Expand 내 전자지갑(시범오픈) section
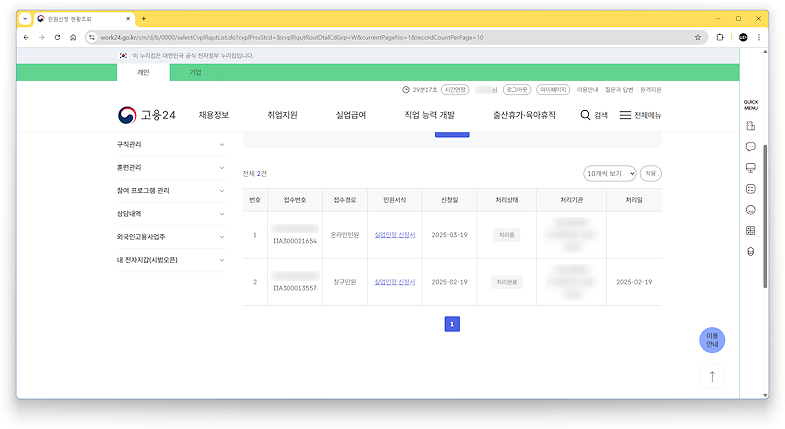The height and width of the screenshot is (429, 785). [x=171, y=260]
